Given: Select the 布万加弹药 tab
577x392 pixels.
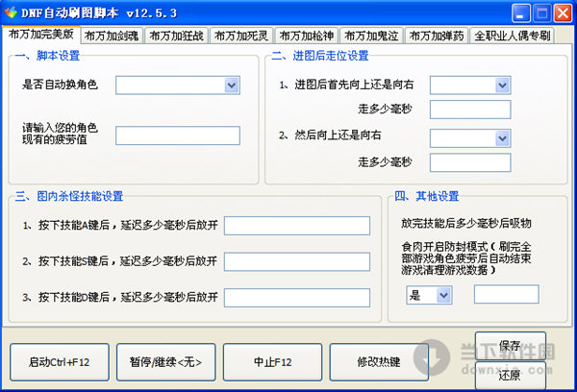Looking at the screenshot, I should tap(437, 36).
